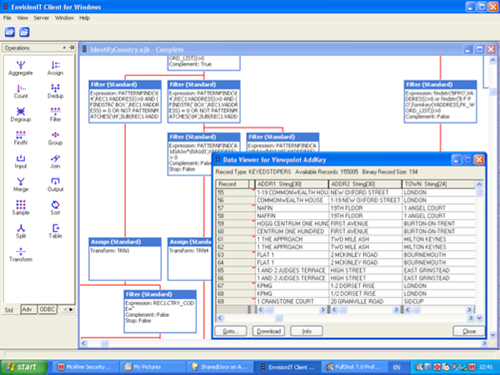Select the Split operation icon
The image size is (500, 375).
click(21, 231)
